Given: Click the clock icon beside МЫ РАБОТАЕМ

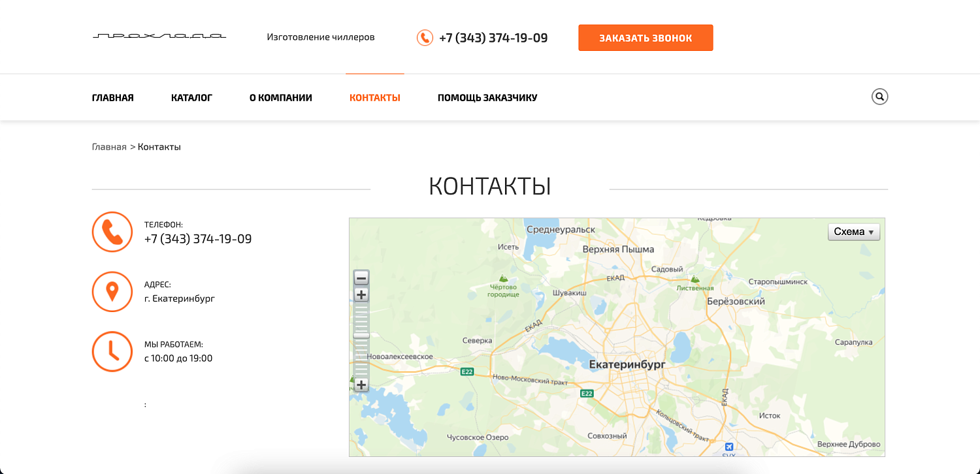Looking at the screenshot, I should point(112,351).
